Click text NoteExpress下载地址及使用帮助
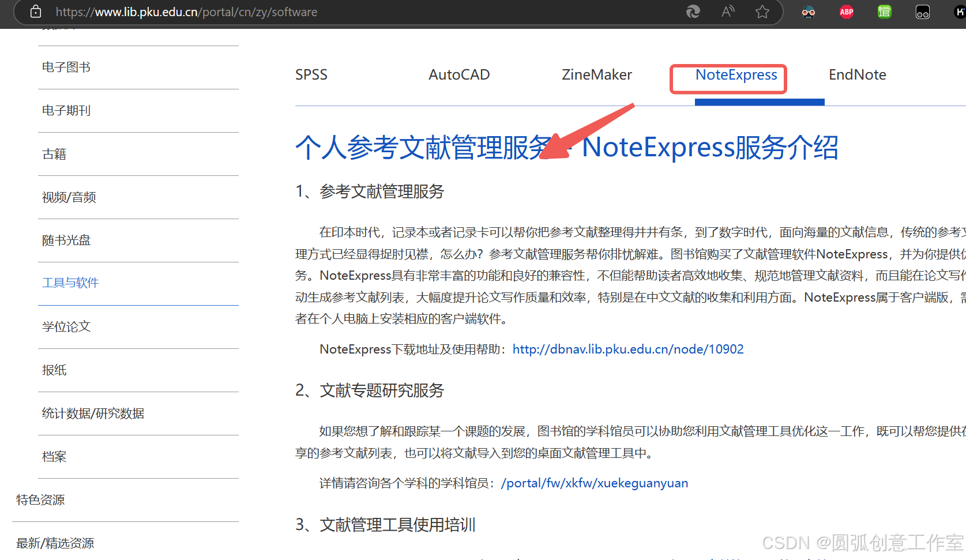Screen dimensions: 966x560 click(413, 349)
